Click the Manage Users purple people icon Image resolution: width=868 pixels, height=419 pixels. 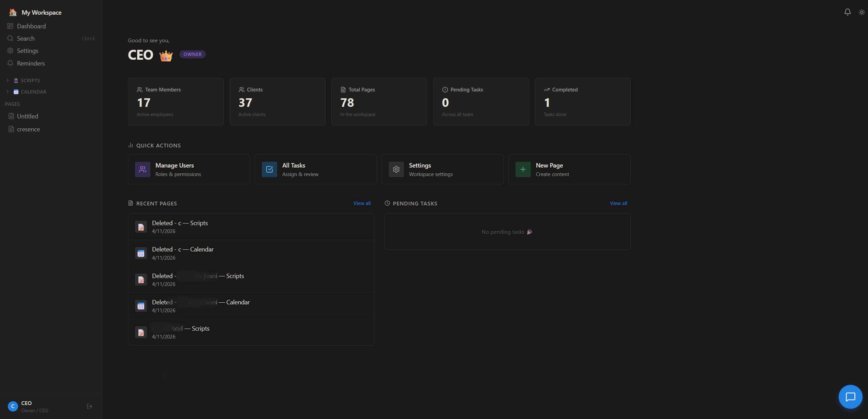143,169
